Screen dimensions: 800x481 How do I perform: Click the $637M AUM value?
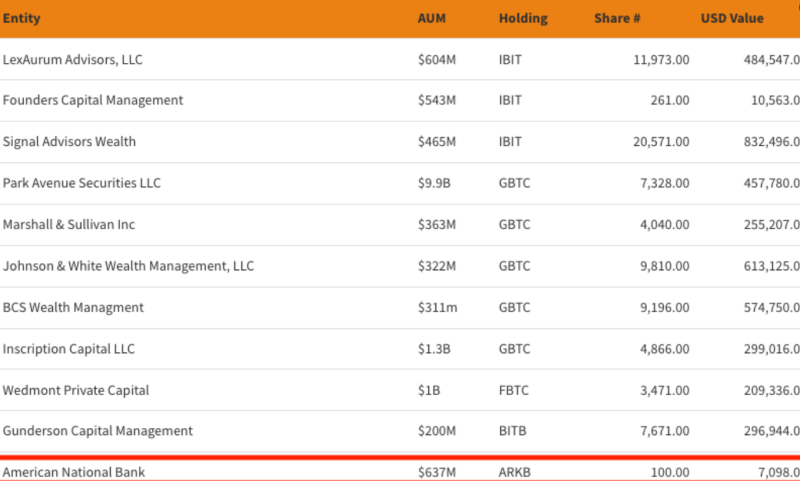point(437,472)
